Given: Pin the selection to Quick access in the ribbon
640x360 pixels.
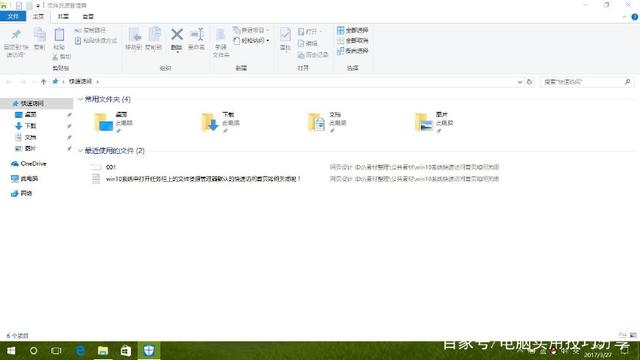Looking at the screenshot, I should 16,43.
